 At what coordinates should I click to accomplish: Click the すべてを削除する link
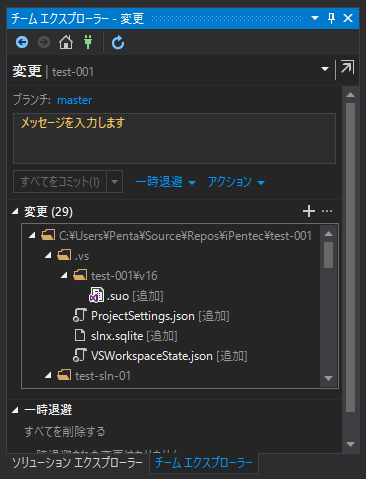click(x=65, y=431)
